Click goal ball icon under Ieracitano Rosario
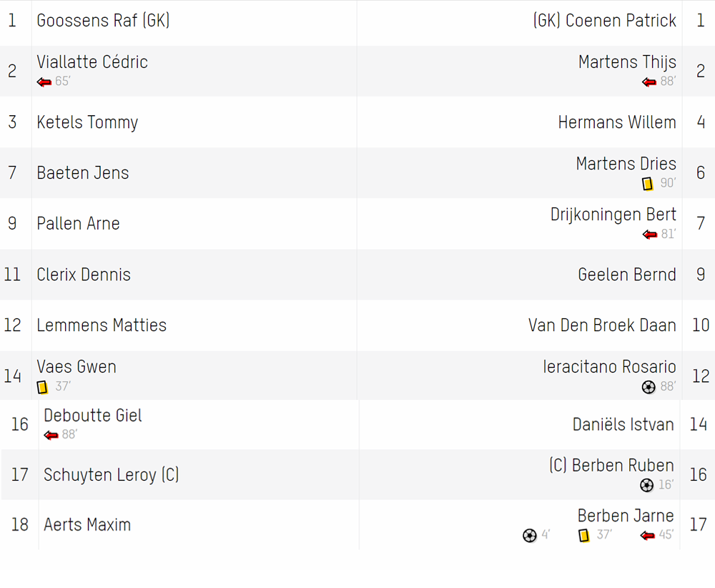715x588 pixels. [649, 387]
